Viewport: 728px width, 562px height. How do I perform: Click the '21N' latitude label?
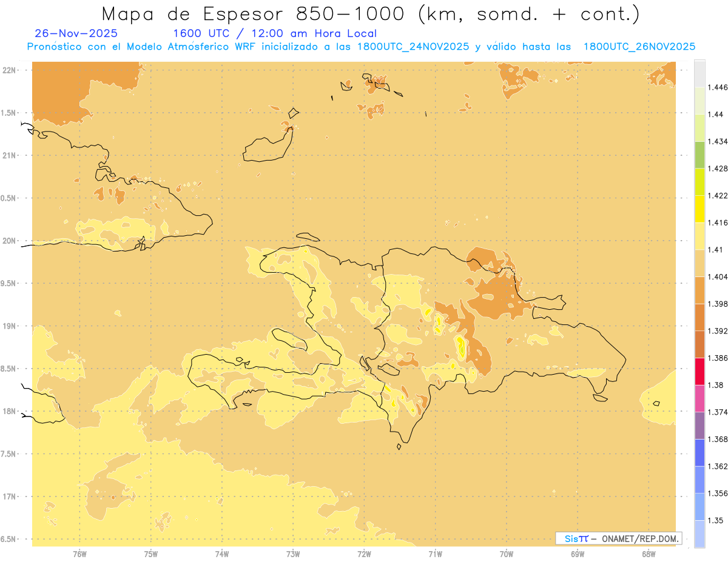point(9,155)
